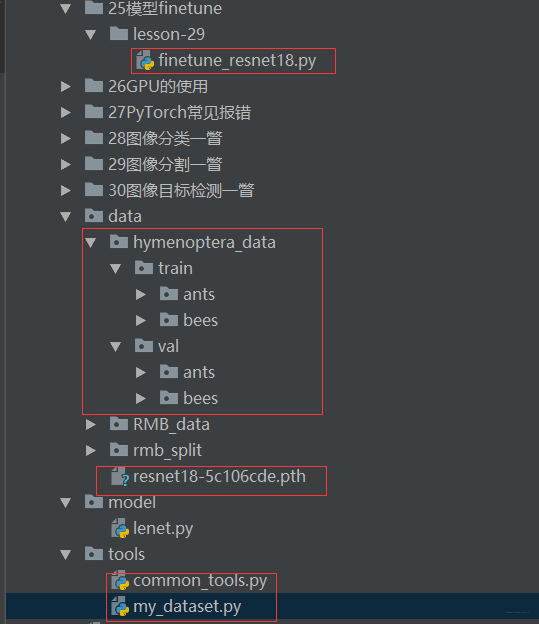This screenshot has height=624, width=539.
Task: Click the common_tools.py Python file icon
Action: coord(120,581)
